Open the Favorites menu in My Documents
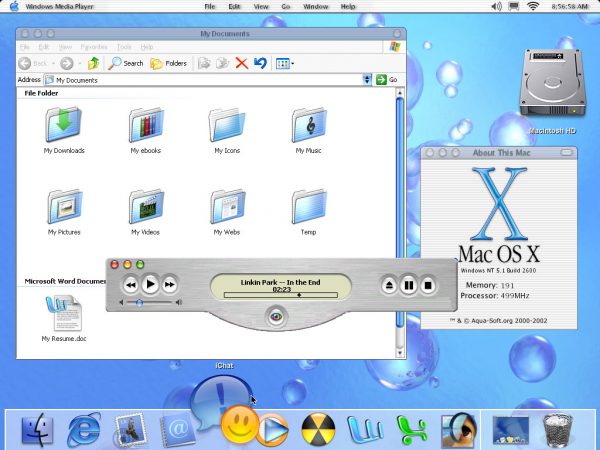This screenshot has width=600, height=450. click(x=94, y=47)
